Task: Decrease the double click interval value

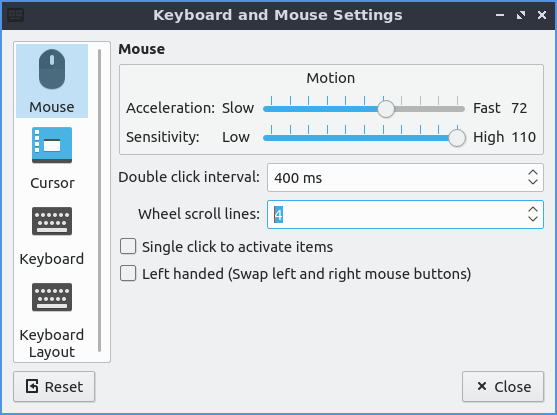Action: click(532, 182)
